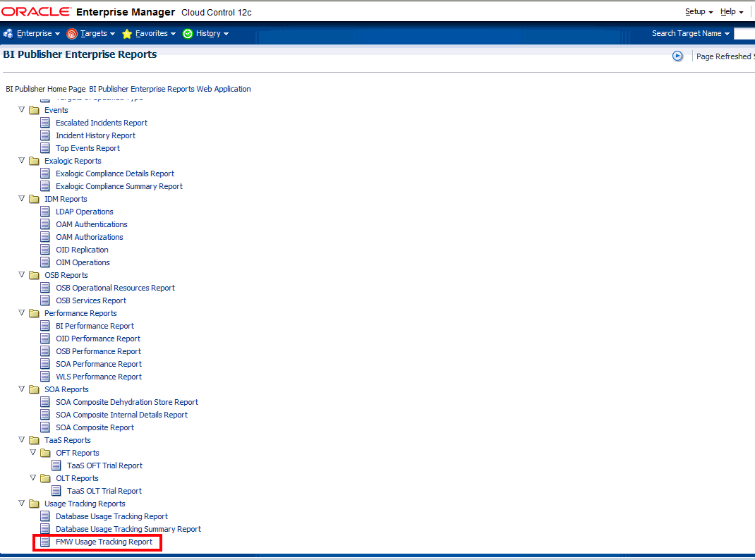This screenshot has height=560, width=755.
Task: Click the Usage Tracking Reports folder icon
Action: [x=34, y=504]
